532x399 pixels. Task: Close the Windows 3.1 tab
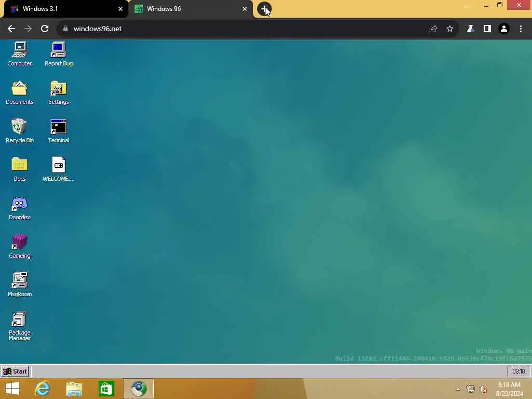120,9
